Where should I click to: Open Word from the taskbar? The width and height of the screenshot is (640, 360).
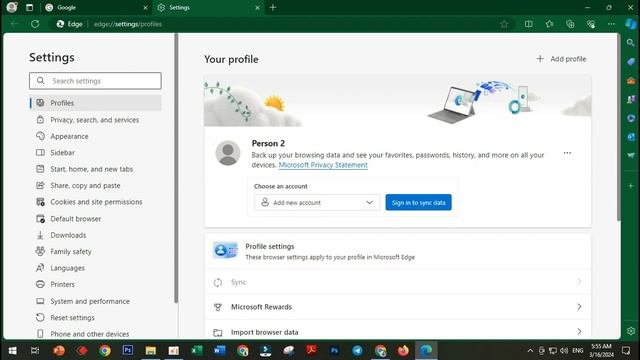220,351
